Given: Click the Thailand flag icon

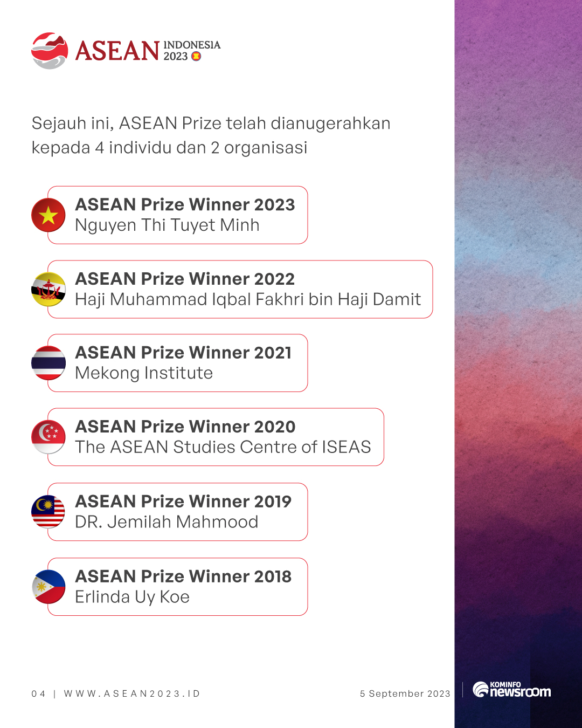Looking at the screenshot, I should pyautogui.click(x=48, y=363).
